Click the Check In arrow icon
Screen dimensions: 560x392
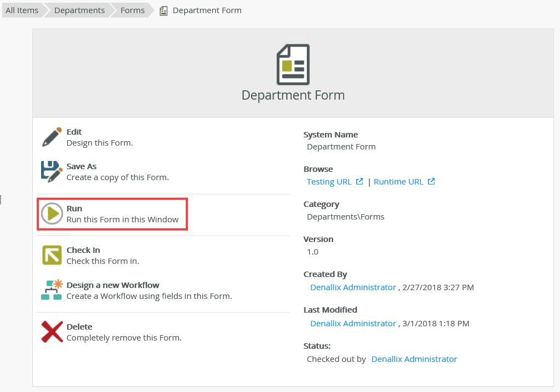click(52, 255)
